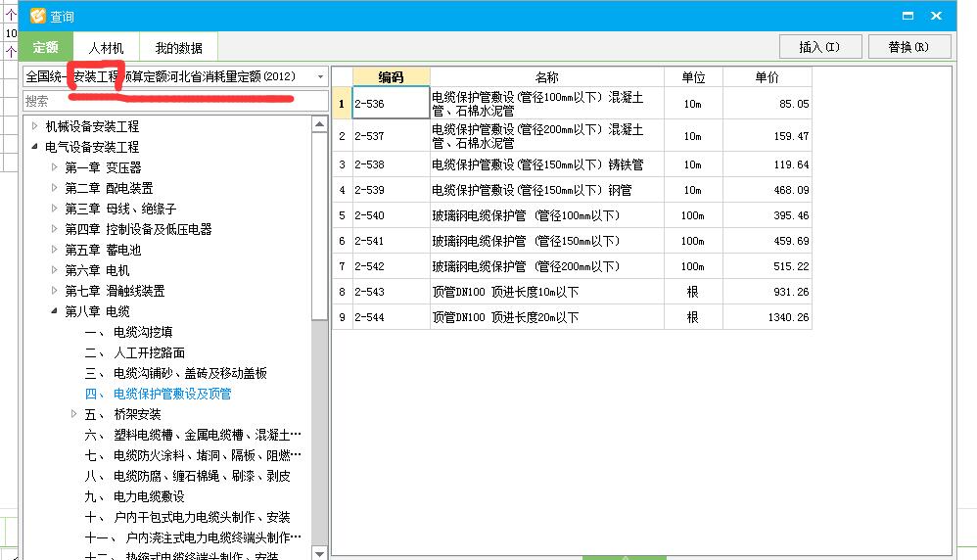977x560 pixels.
Task: Expand the 机械设备安装工程 node
Action: pyautogui.click(x=35, y=126)
